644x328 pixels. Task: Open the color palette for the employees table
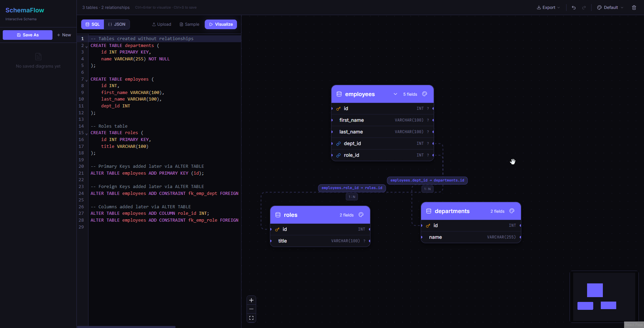point(424,94)
